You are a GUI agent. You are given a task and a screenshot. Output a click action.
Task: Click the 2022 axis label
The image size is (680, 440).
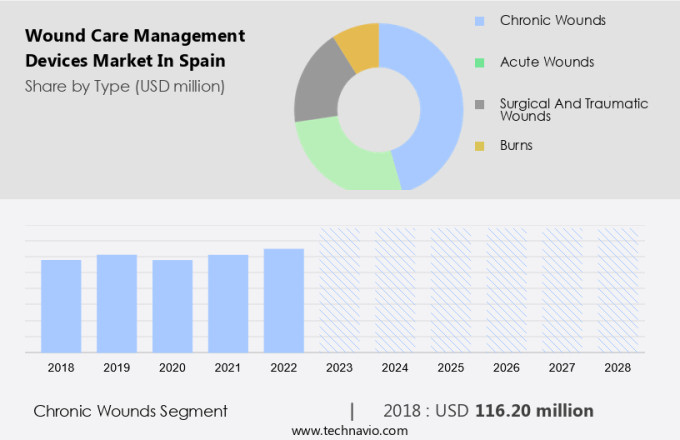[284, 368]
